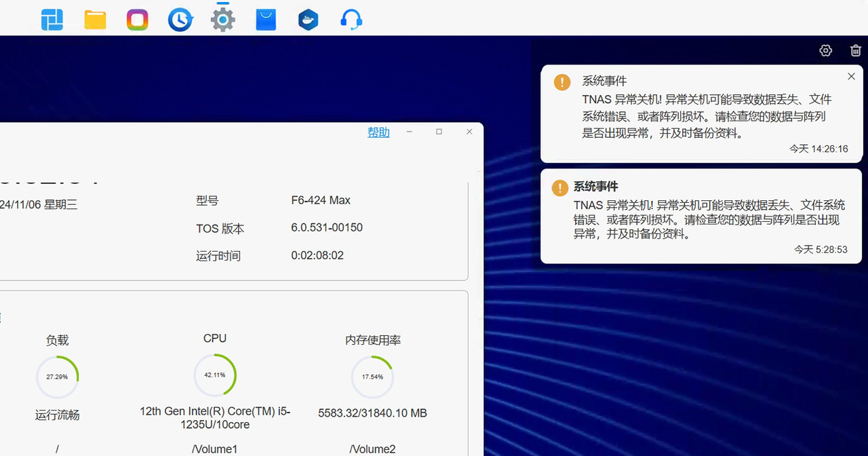
Task: Dismiss the 14:26:16 system event notification
Action: point(852,77)
